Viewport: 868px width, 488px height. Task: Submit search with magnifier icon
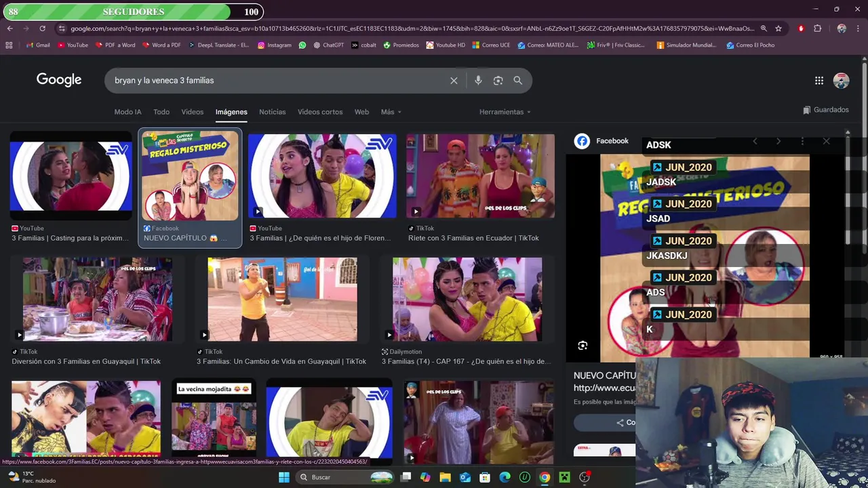pos(517,81)
